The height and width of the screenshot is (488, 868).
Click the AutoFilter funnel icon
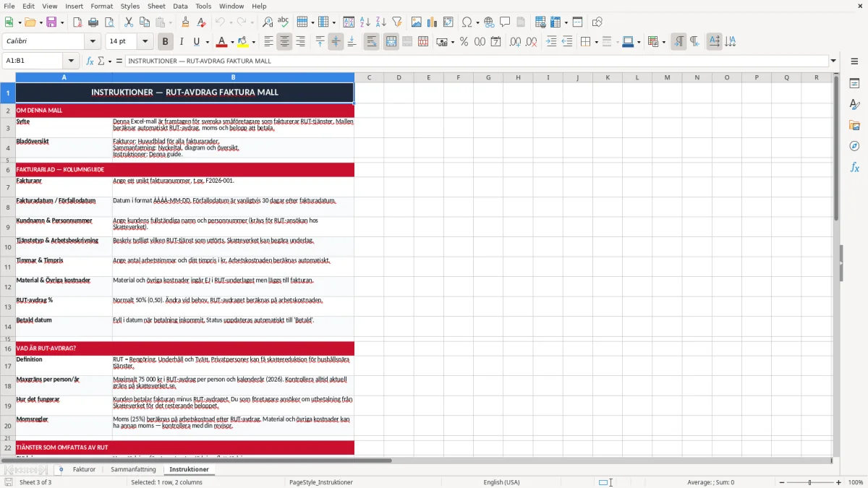pos(396,22)
